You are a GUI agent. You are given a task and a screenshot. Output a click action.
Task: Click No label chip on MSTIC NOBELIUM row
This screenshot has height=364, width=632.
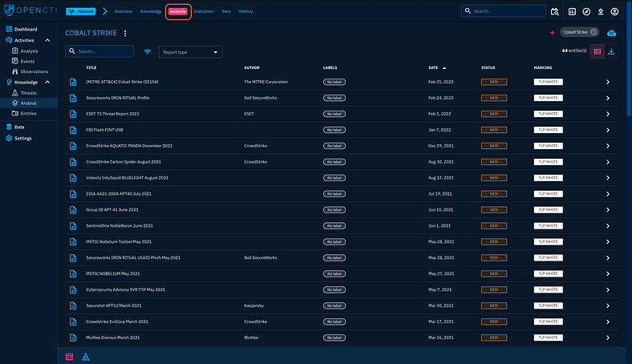click(x=334, y=273)
